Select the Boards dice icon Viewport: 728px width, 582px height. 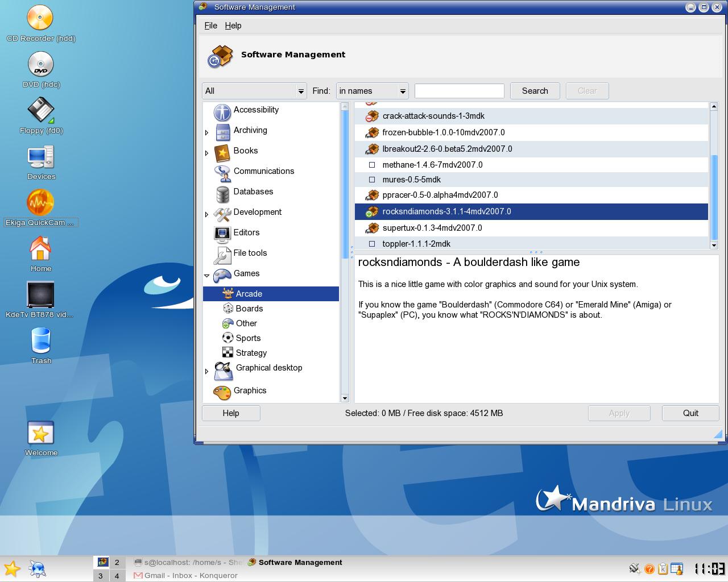point(228,308)
